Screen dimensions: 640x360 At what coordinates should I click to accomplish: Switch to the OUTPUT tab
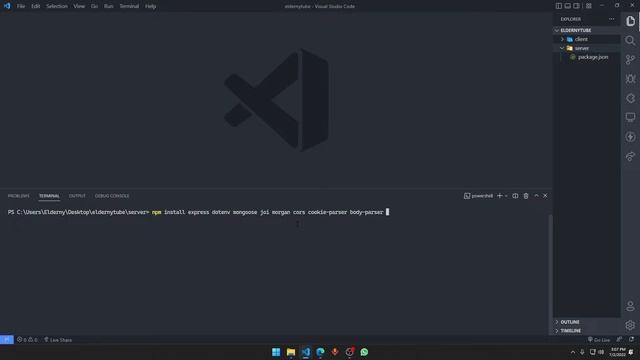[77, 196]
